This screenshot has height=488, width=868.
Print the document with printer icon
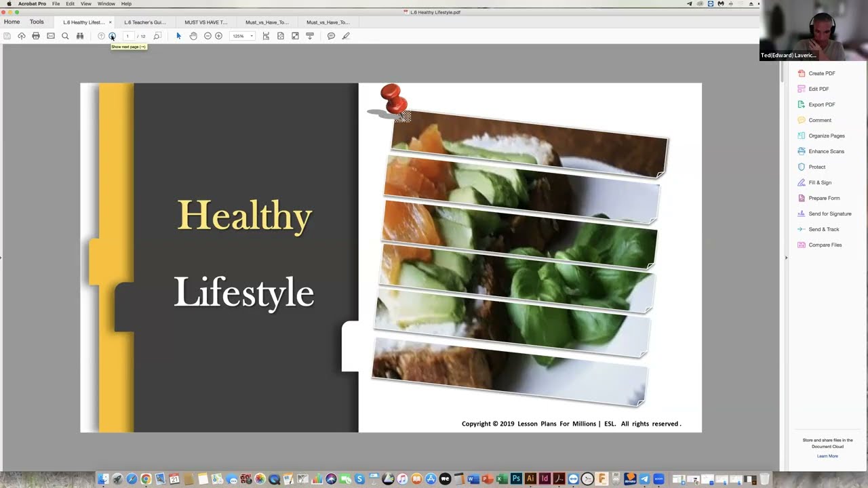(x=36, y=36)
